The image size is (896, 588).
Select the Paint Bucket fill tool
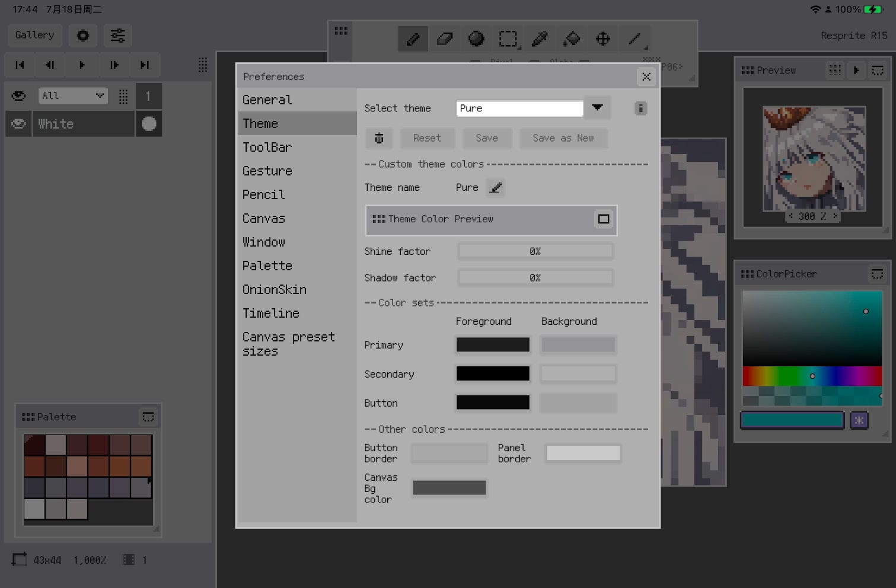pyautogui.click(x=571, y=39)
